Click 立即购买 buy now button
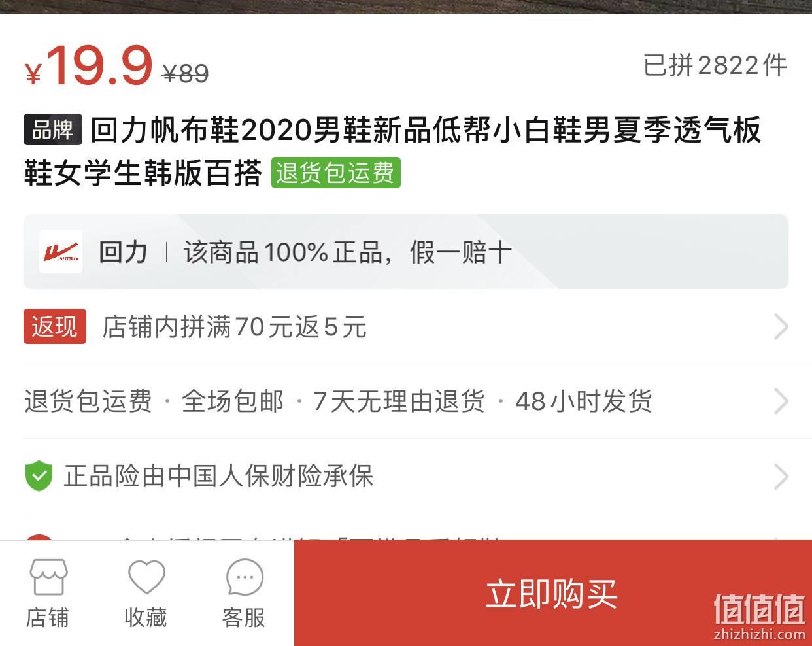The image size is (812, 646). click(x=552, y=593)
